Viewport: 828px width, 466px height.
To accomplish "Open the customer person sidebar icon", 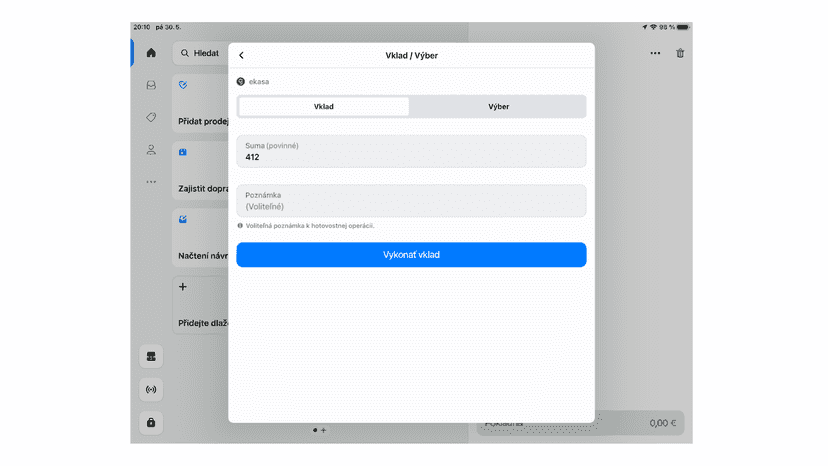I will click(x=151, y=150).
